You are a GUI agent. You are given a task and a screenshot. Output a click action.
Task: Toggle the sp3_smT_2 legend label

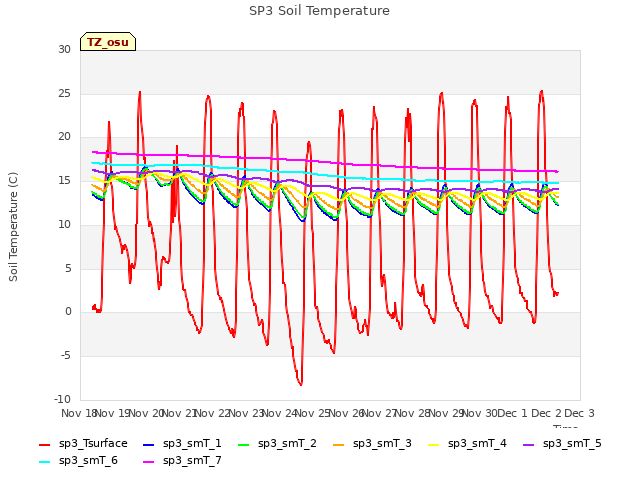tap(287, 444)
